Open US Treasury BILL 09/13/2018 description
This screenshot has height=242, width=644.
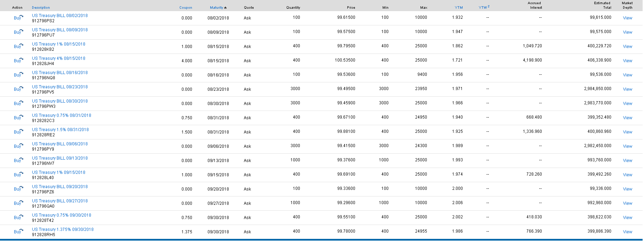60,158
